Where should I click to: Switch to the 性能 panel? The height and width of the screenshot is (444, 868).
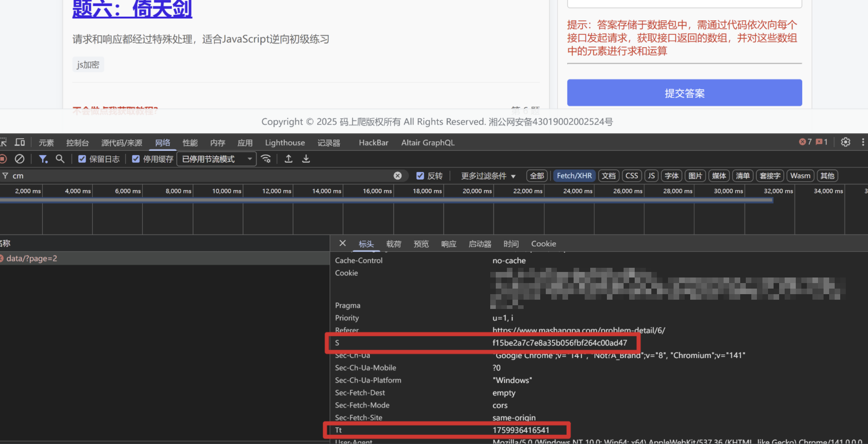click(x=190, y=143)
